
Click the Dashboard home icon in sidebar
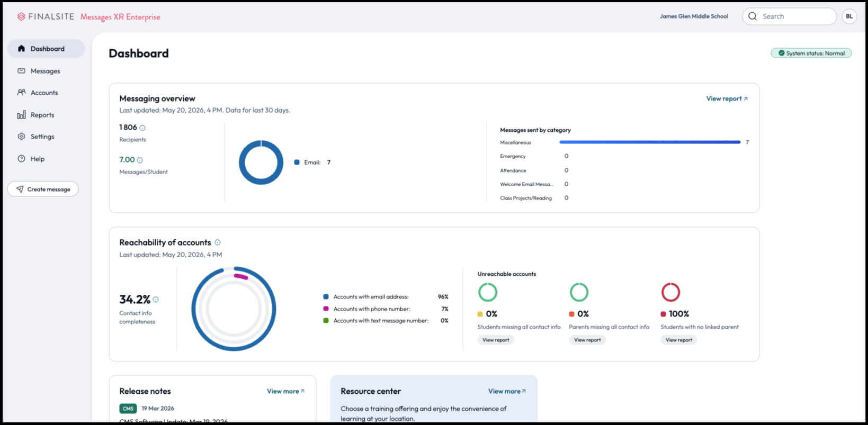click(21, 49)
